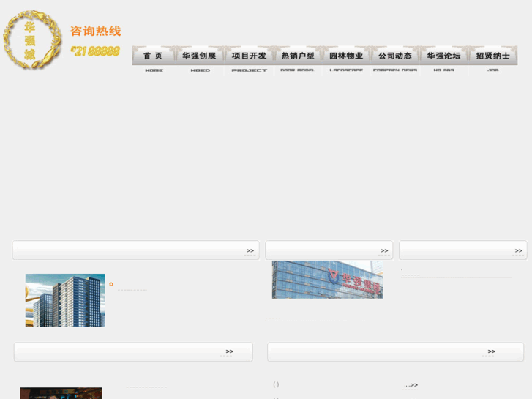Select the 热销户型 menu item
The image size is (532, 399).
click(x=298, y=60)
